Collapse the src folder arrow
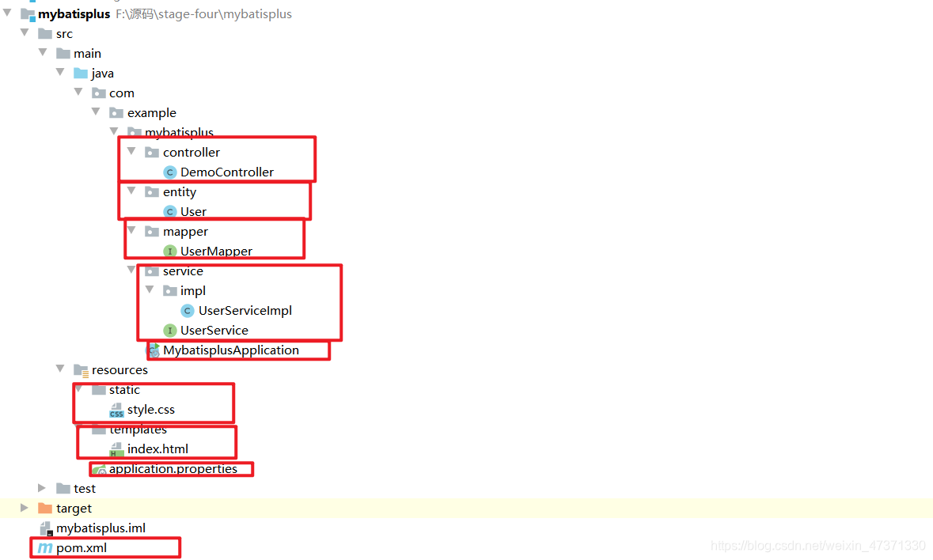This screenshot has width=933, height=560. point(25,32)
